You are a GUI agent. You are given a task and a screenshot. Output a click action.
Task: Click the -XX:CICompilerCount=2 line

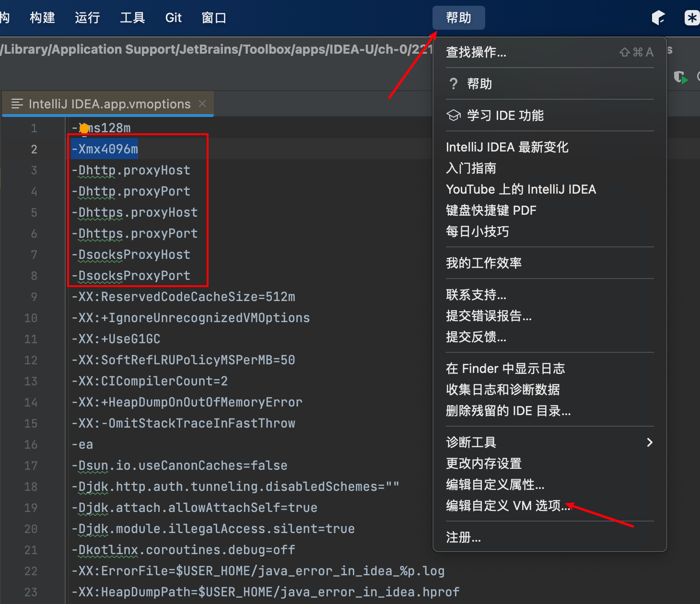tap(150, 381)
